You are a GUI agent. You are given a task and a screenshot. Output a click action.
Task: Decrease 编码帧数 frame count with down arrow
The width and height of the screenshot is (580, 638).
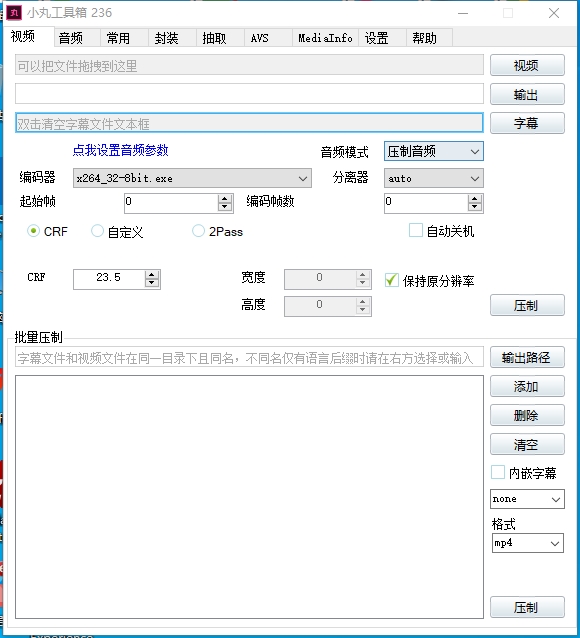pyautogui.click(x=475, y=207)
